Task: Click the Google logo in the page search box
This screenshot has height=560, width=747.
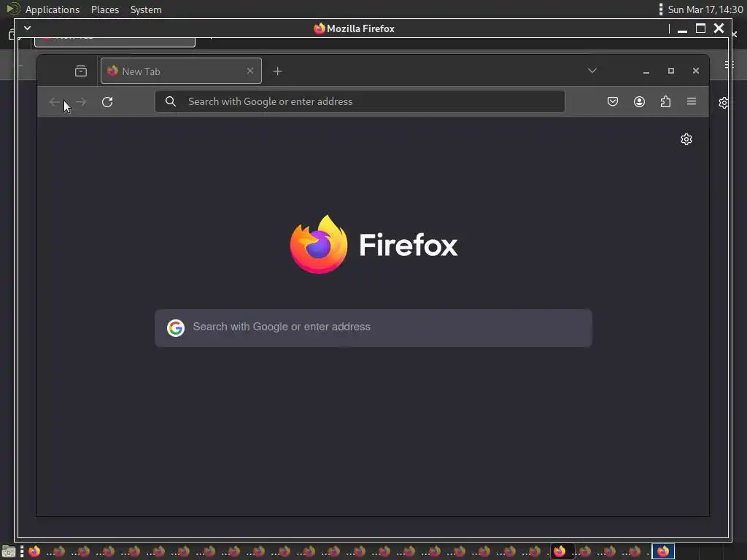Action: 176,328
